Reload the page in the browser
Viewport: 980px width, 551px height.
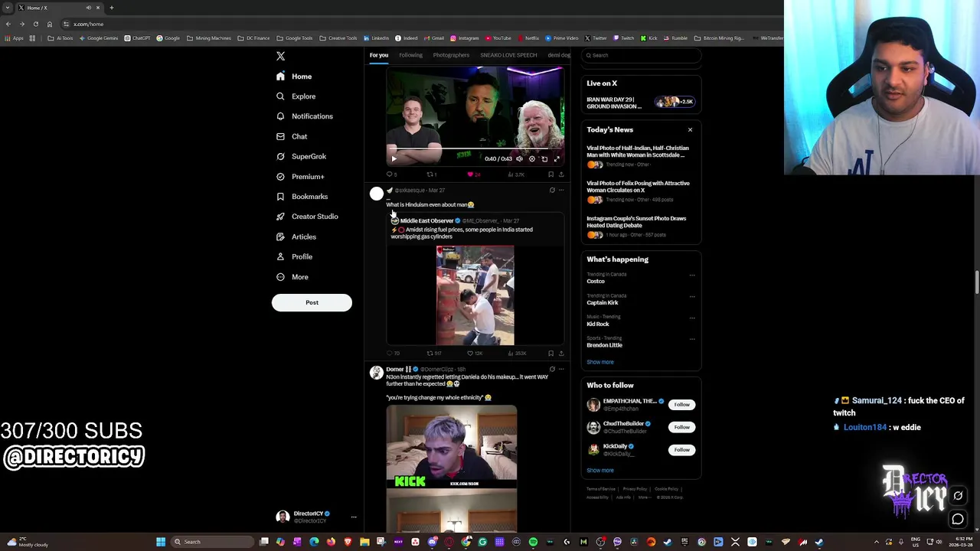[35, 24]
